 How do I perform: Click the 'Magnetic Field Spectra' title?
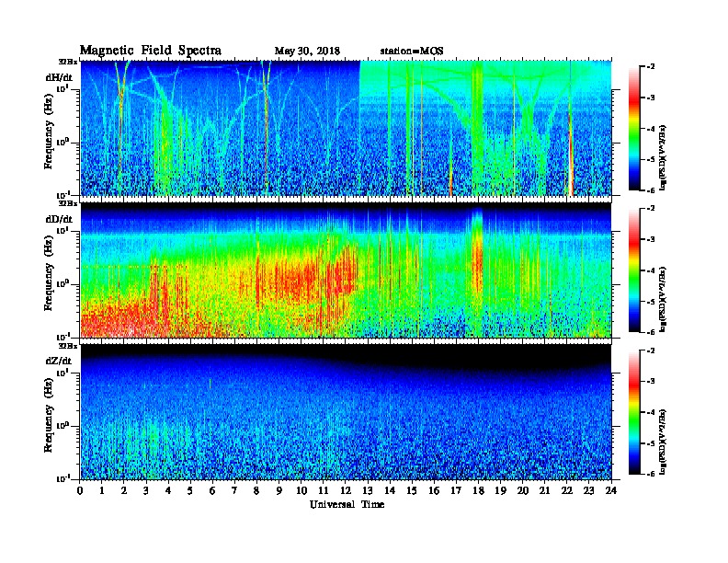[x=151, y=51]
